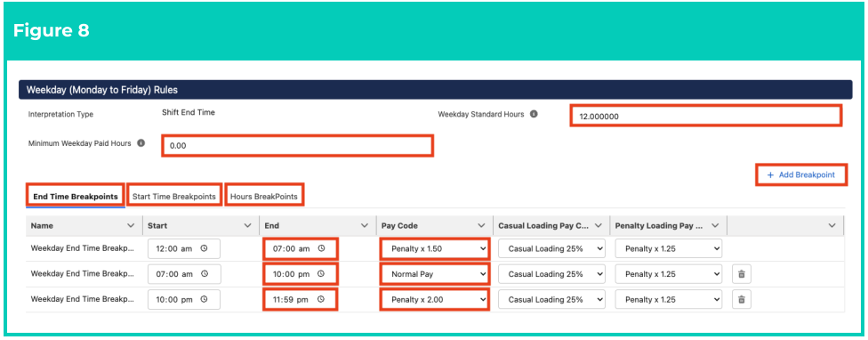Open clock picker in 07:00 am Start field
868x340 pixels.
pyautogui.click(x=204, y=274)
